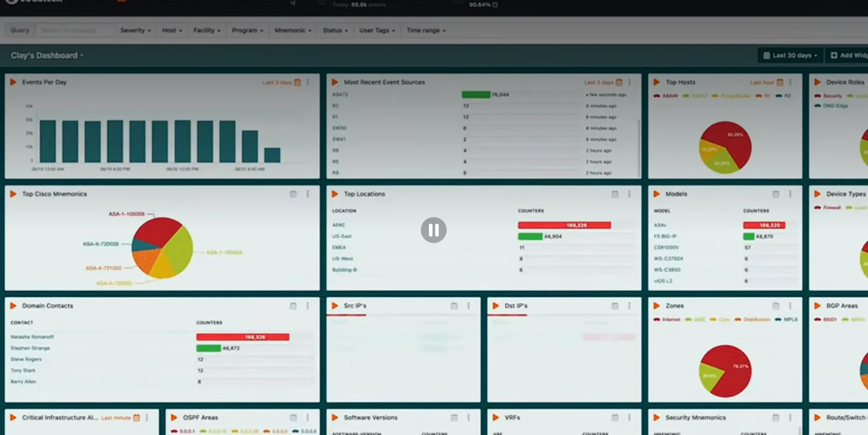Open the Time range dropdown
Screen dimensions: 868x435
(x=426, y=31)
